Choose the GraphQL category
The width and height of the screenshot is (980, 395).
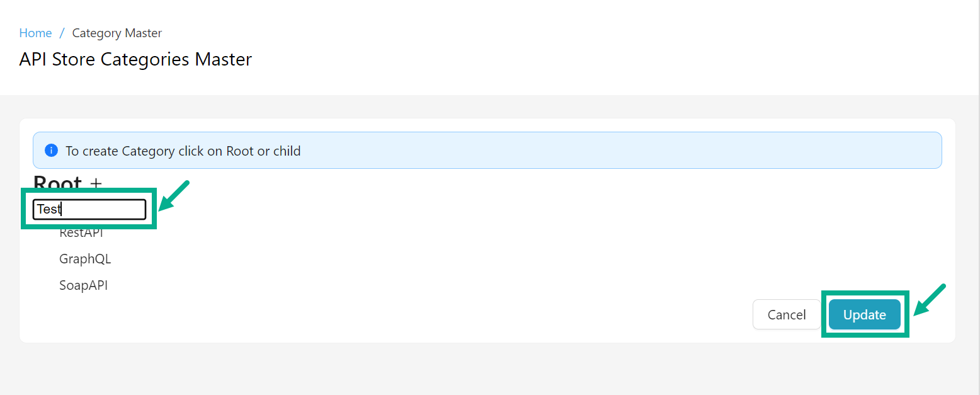coord(85,259)
